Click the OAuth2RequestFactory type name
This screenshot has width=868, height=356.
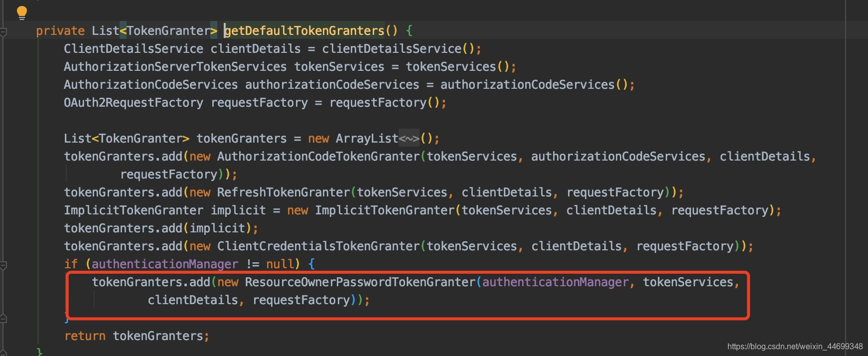click(134, 103)
